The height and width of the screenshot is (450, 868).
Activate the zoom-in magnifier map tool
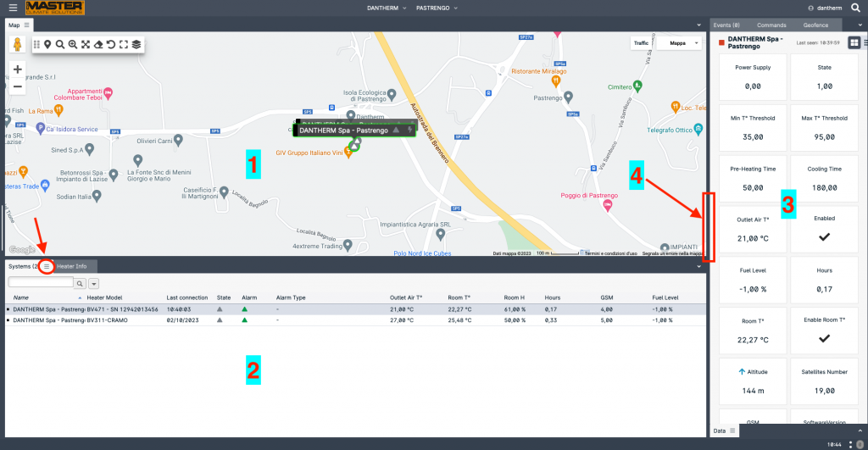pos(73,44)
